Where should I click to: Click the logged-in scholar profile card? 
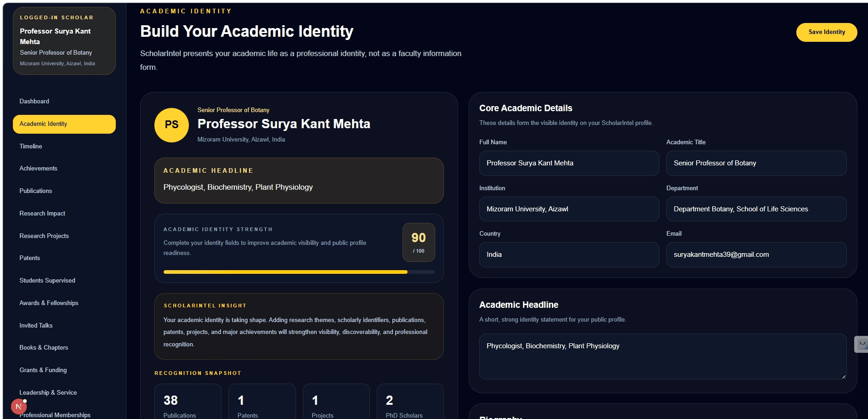pyautogui.click(x=64, y=41)
